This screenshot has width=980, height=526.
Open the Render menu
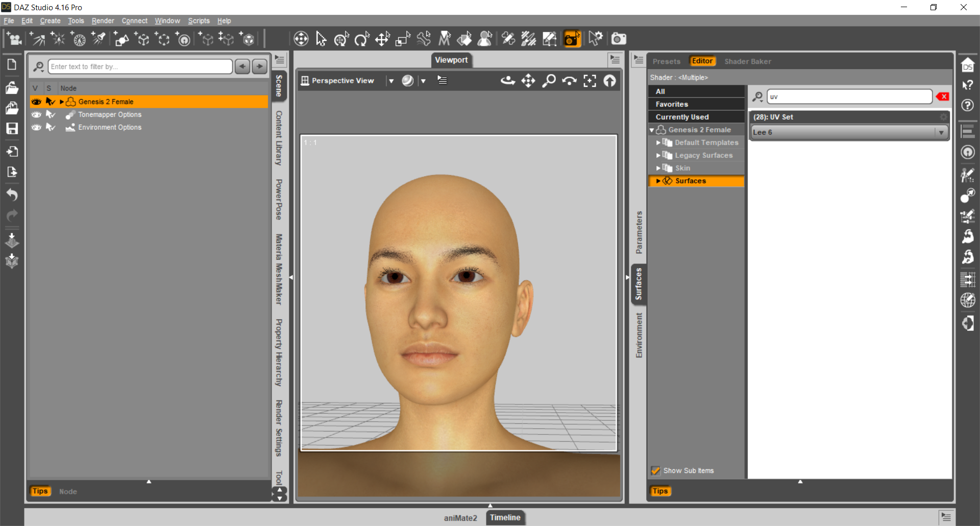click(103, 21)
